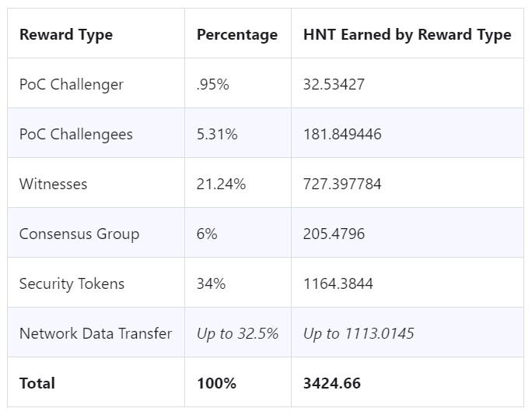Click the Percentage column header

point(237,35)
